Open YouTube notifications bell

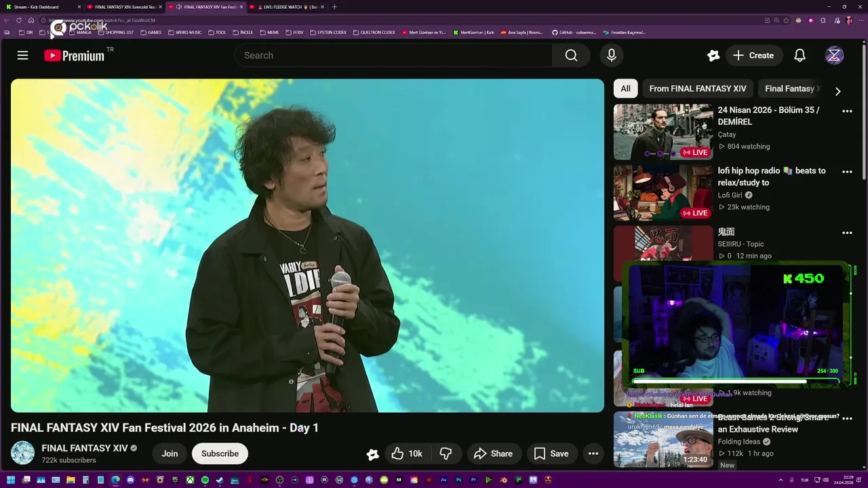pos(800,56)
